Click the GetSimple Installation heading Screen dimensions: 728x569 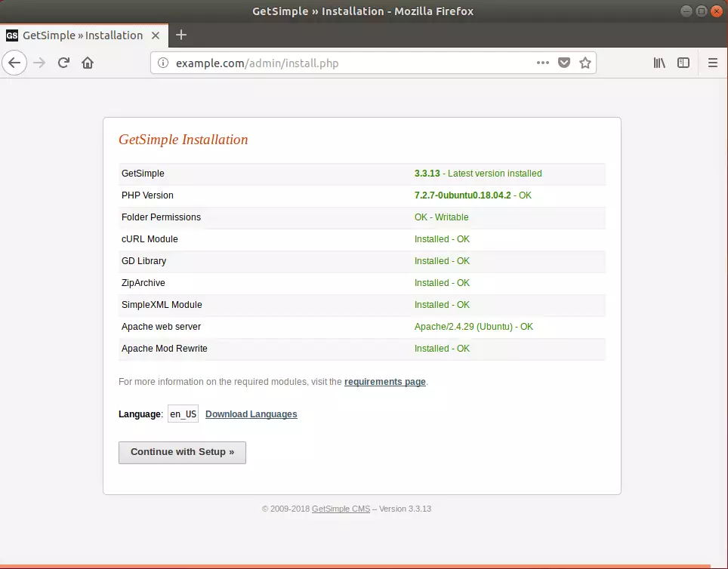(x=183, y=140)
